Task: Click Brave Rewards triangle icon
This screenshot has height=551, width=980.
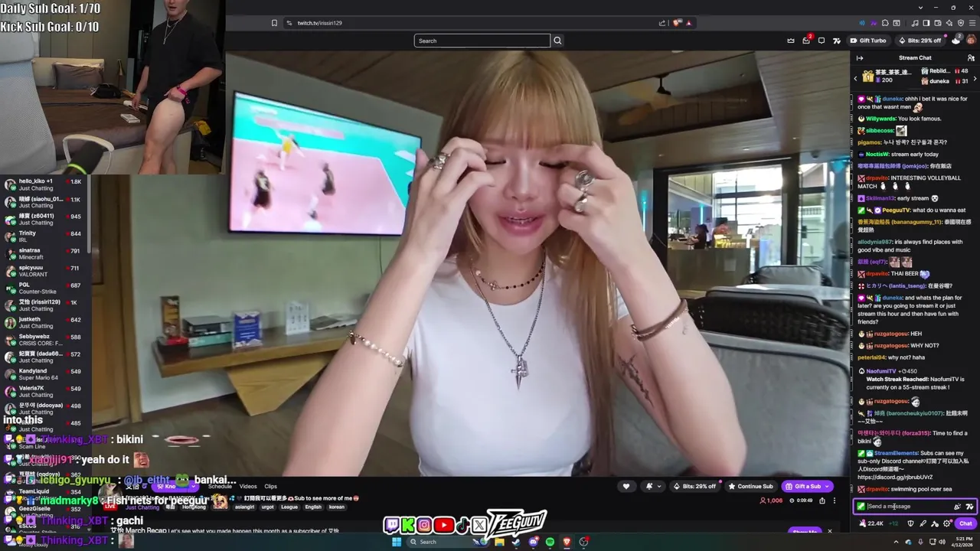Action: tap(688, 23)
